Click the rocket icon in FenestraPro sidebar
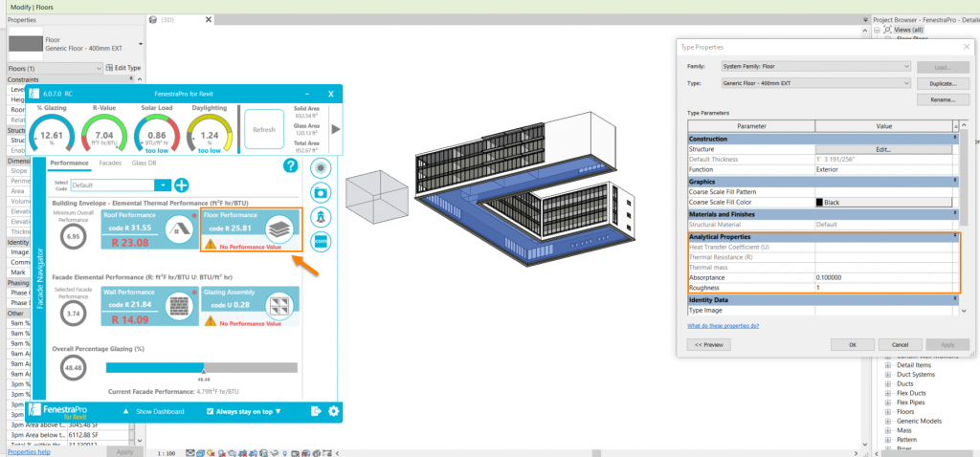The image size is (980, 457). point(321,217)
